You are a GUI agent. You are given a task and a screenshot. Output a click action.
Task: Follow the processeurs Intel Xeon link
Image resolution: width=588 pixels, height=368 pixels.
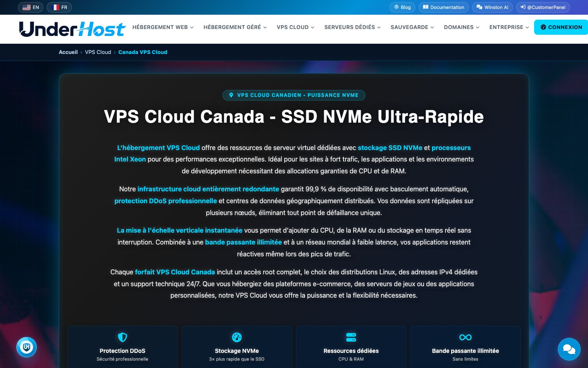click(451, 148)
